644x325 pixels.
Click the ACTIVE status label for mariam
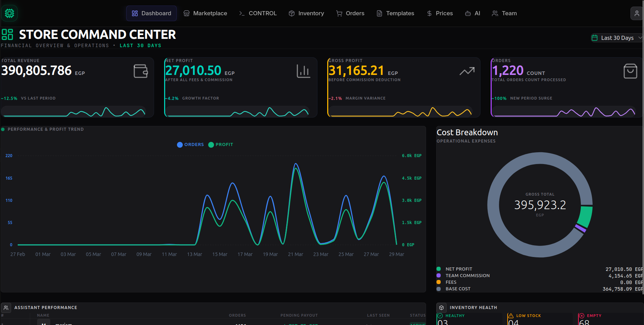coord(418,324)
